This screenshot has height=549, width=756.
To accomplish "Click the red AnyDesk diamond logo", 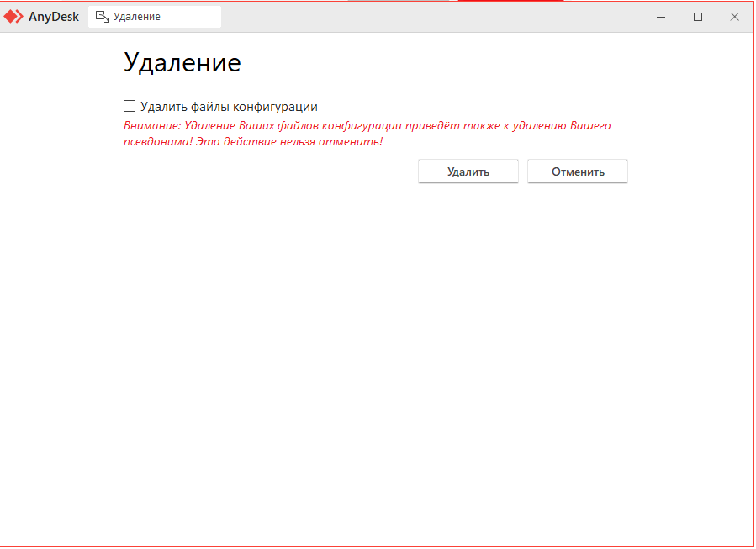I will [13, 17].
